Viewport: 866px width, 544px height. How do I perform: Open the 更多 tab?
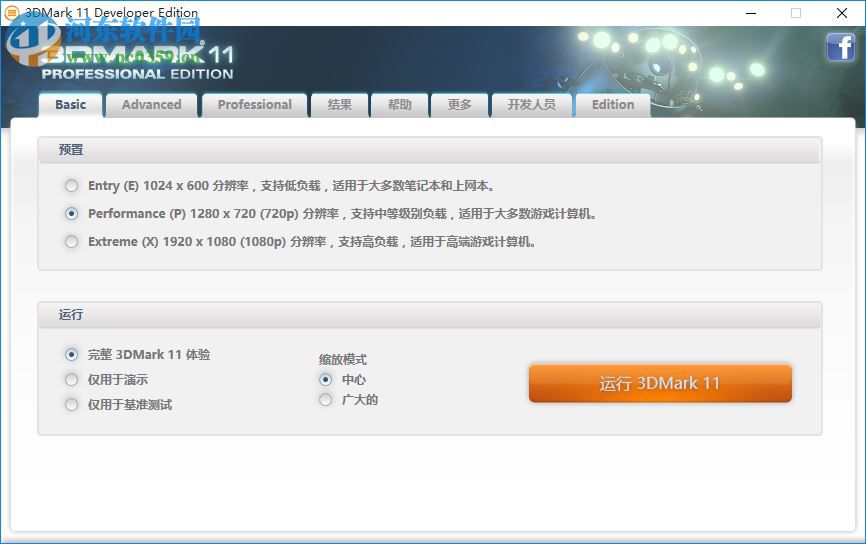(x=460, y=105)
